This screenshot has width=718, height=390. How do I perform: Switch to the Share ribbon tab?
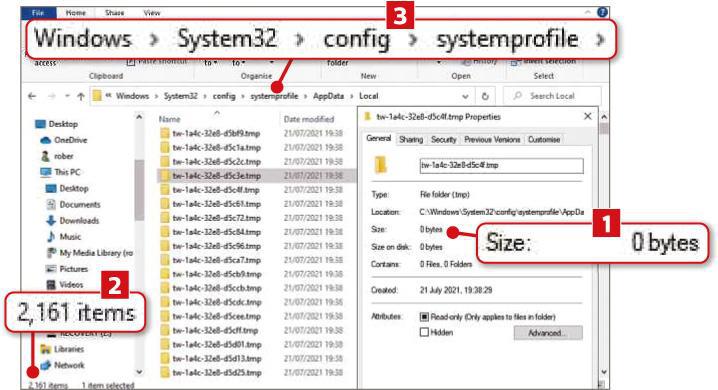click(114, 12)
